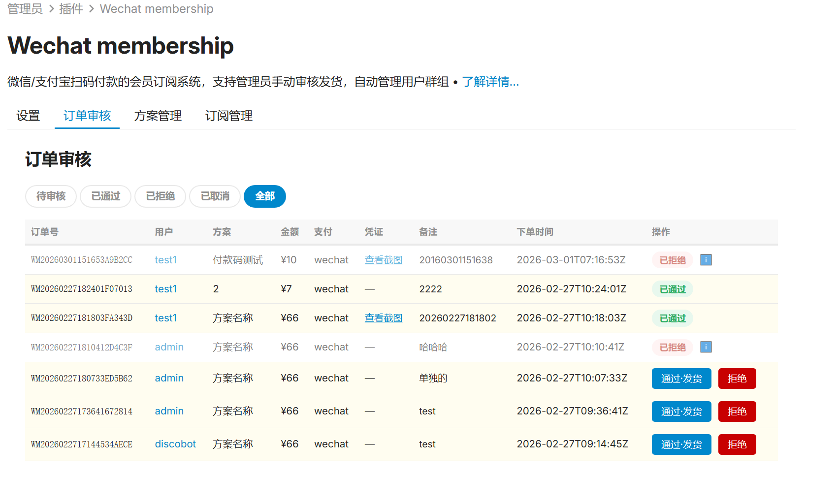The height and width of the screenshot is (504, 838).
Task: Open the discobot user link
Action: (x=175, y=444)
